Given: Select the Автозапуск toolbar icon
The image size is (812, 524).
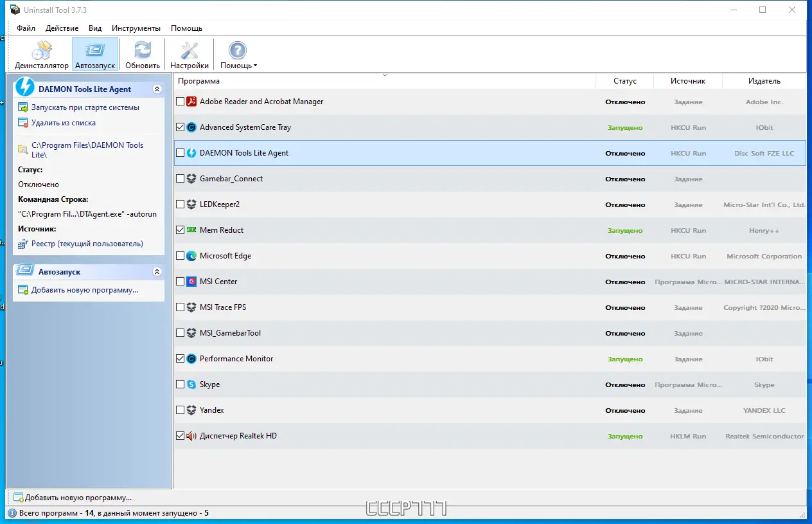Looking at the screenshot, I should click(x=95, y=55).
